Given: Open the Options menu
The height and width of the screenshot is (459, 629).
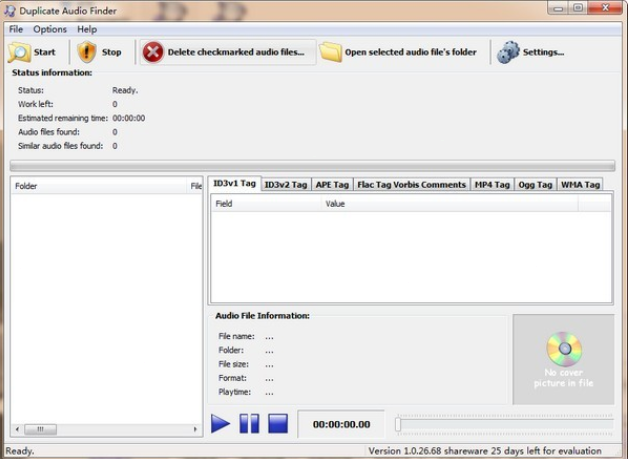Looking at the screenshot, I should (50, 29).
